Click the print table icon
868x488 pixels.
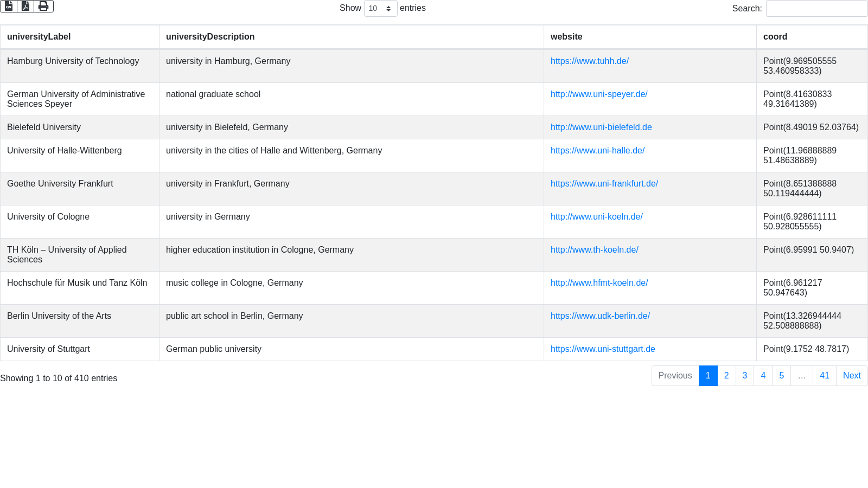click(43, 6)
